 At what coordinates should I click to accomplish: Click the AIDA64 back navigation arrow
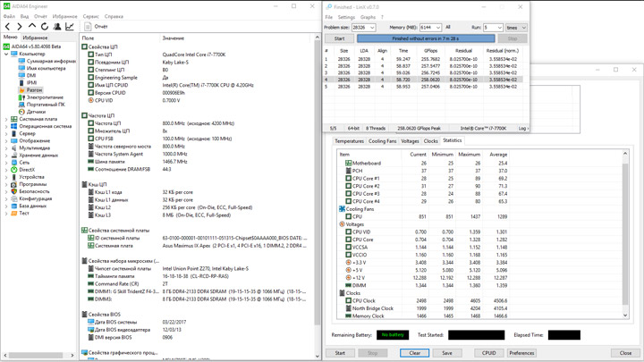[x=8, y=27]
